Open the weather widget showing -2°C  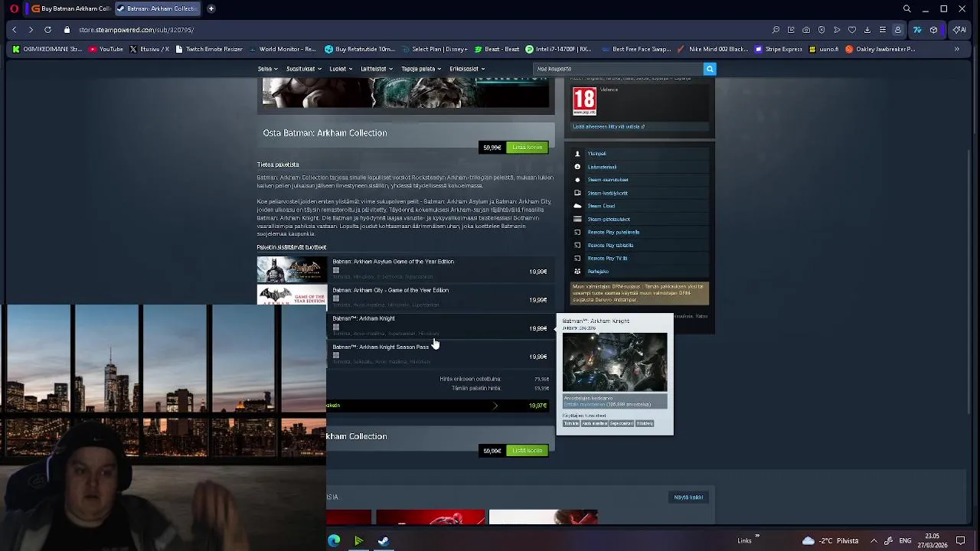[830, 541]
